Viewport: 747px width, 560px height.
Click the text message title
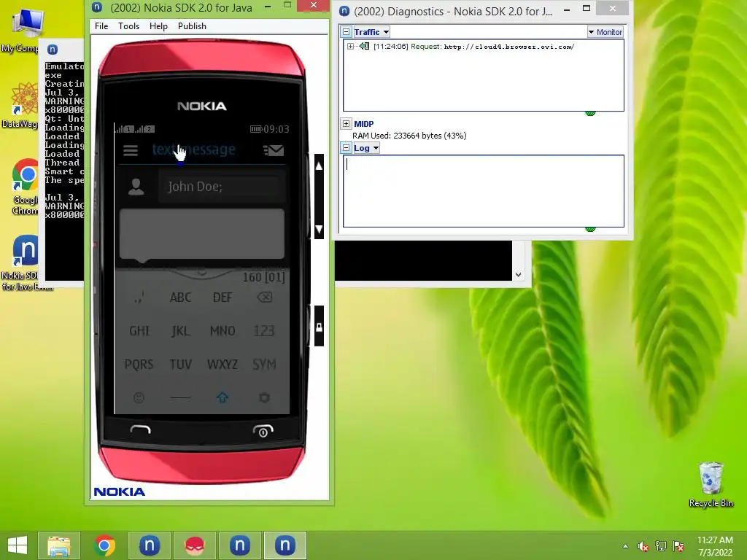pyautogui.click(x=194, y=149)
